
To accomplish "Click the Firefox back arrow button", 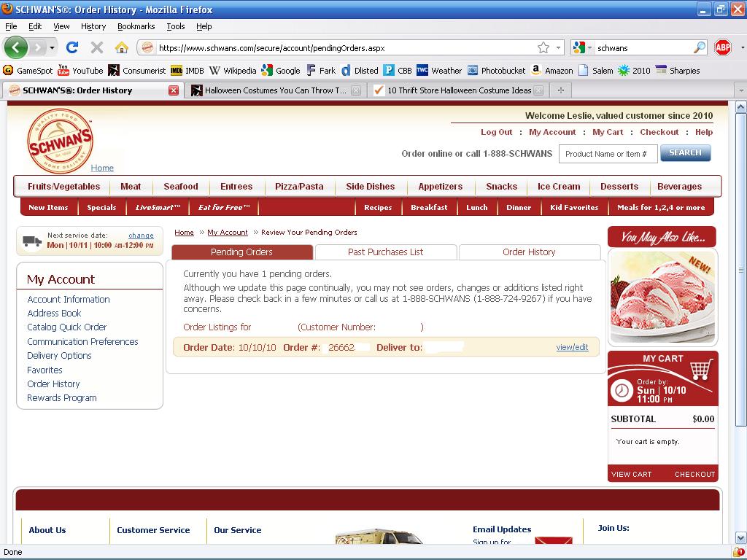I will click(16, 47).
